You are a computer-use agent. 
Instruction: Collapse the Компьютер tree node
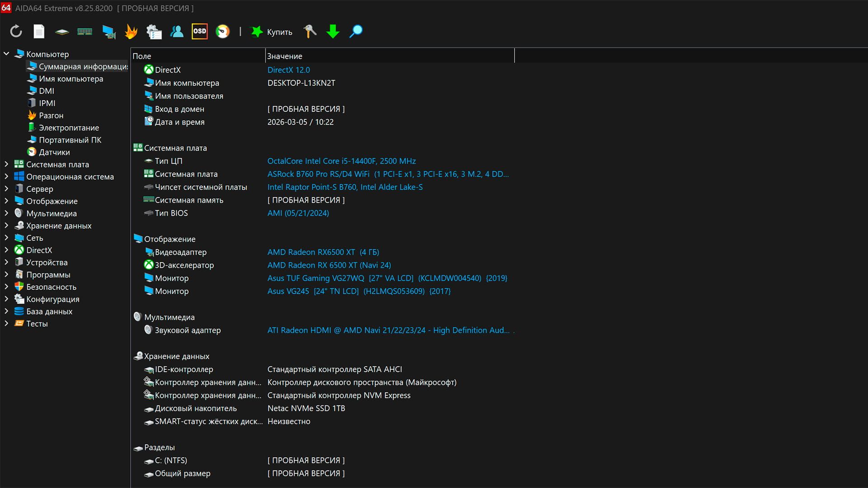6,54
